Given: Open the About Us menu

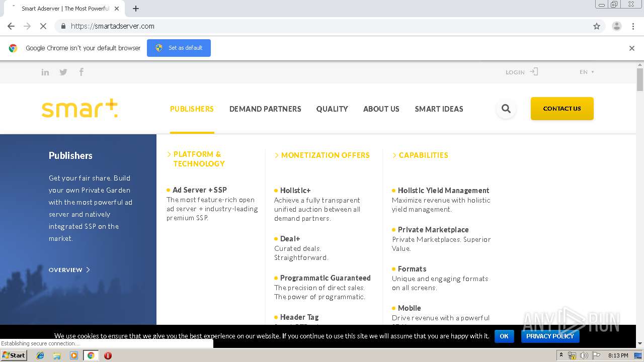Looking at the screenshot, I should 381,109.
